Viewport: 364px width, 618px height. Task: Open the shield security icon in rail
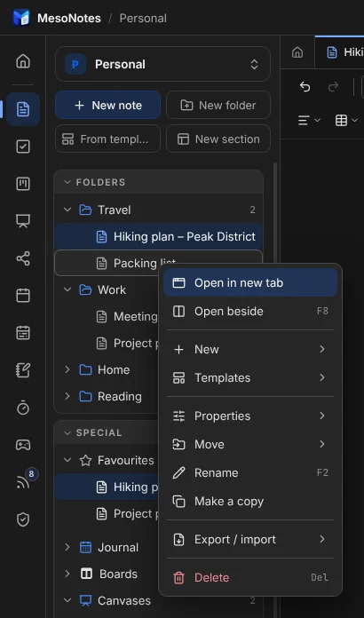23,519
